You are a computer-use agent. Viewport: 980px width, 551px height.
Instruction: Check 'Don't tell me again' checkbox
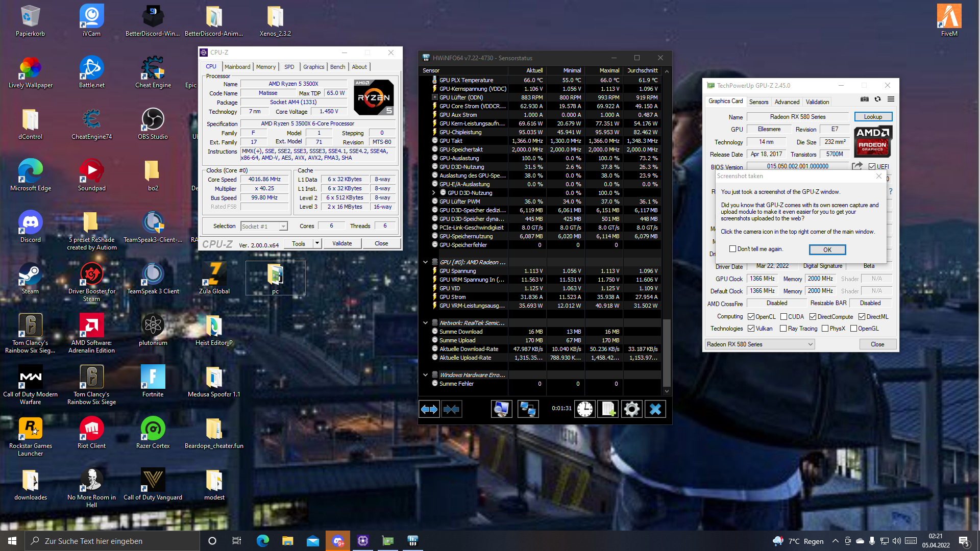(x=733, y=249)
